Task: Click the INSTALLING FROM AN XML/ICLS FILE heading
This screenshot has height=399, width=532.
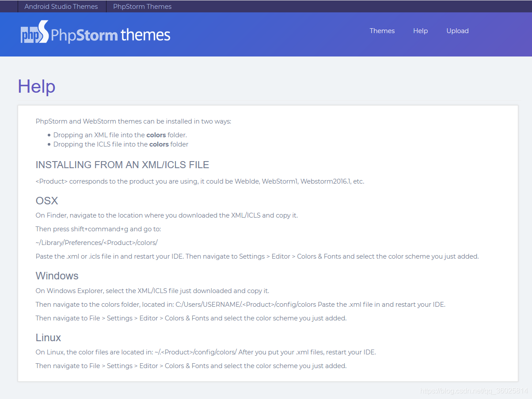Action: click(x=122, y=165)
